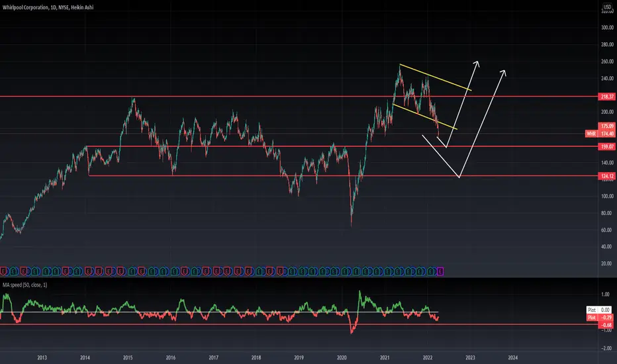Open the USD currency selector

pos(608,7)
